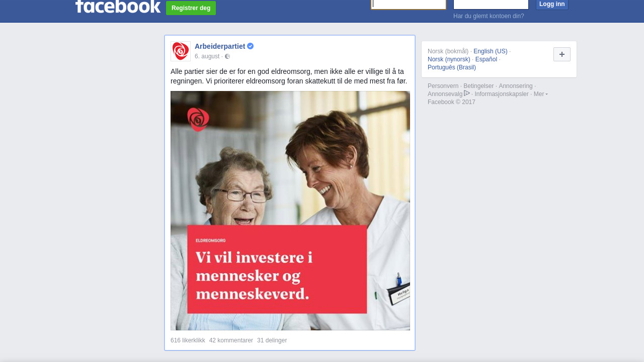Screen dimensions: 644x362
Task: Expand the Mer dropdown in footer
Action: click(541, 94)
